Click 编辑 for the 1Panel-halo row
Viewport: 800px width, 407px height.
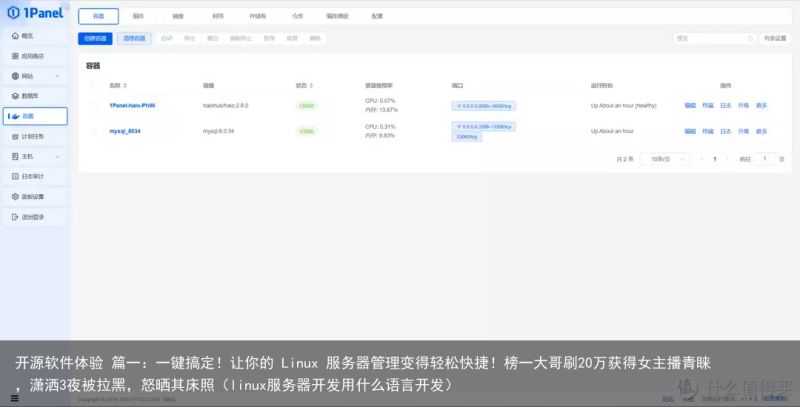click(690, 106)
